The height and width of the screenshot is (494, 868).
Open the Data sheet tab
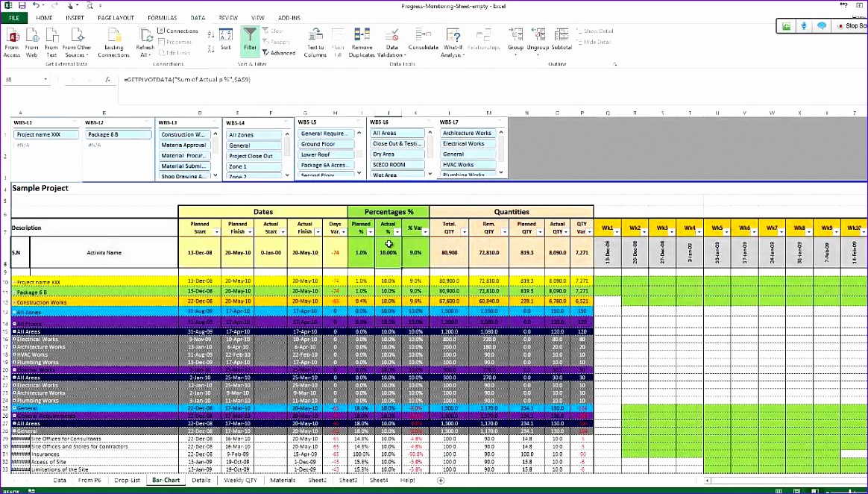[60, 480]
